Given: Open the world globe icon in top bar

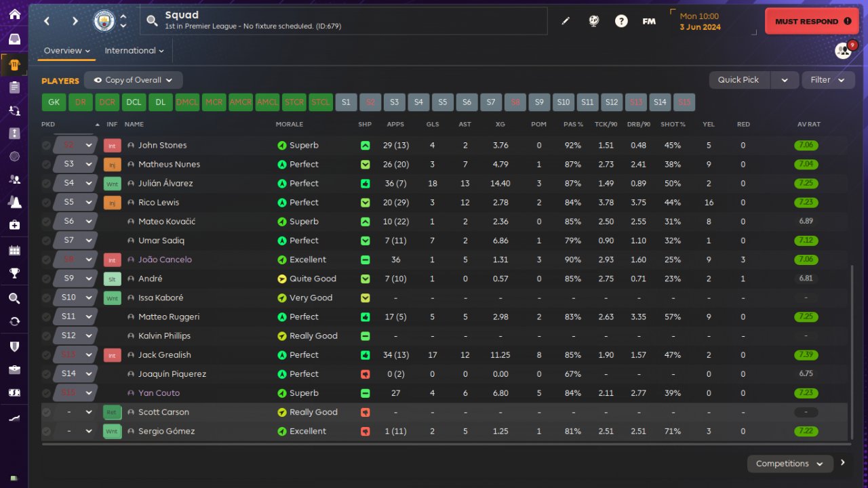Looking at the screenshot, I should [x=593, y=21].
